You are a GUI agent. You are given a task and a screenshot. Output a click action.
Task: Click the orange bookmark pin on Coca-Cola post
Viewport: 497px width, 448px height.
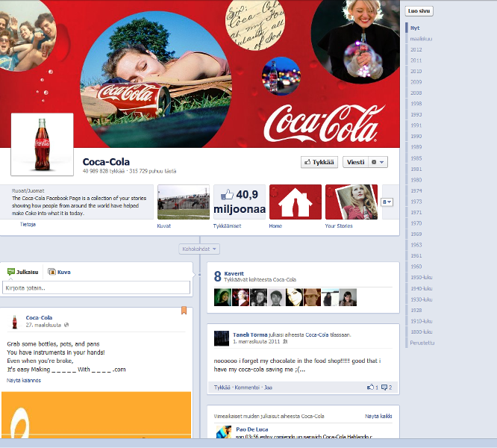184,311
